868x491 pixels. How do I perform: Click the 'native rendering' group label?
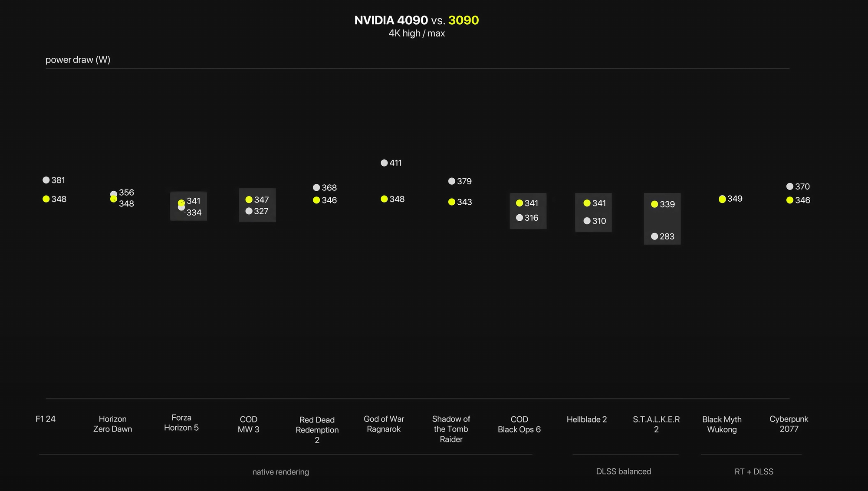pyautogui.click(x=281, y=472)
